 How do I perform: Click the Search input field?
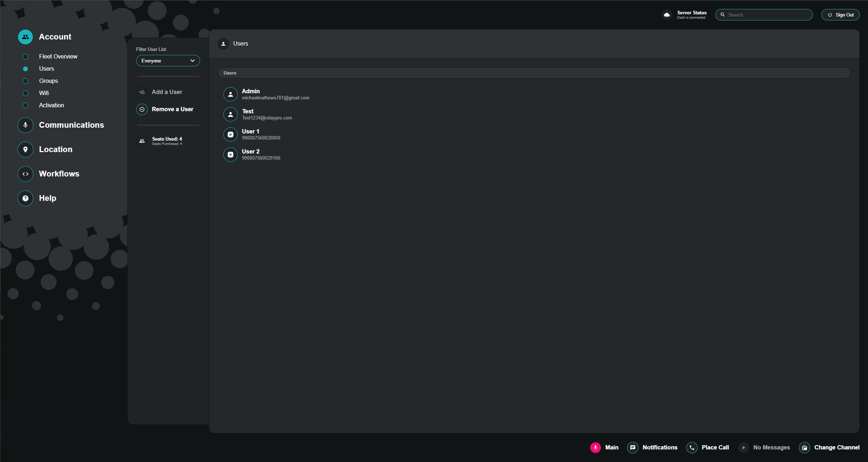click(x=767, y=15)
